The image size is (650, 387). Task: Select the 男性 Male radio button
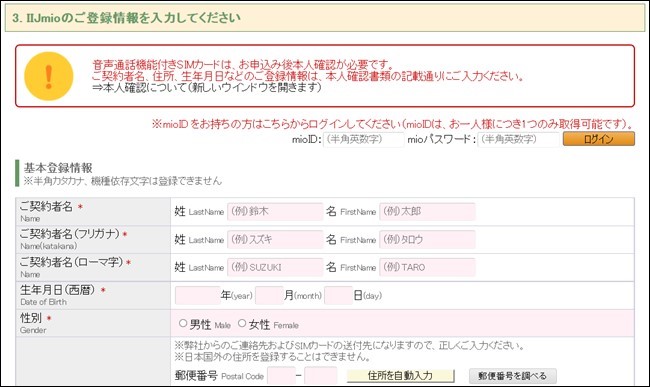click(x=182, y=323)
